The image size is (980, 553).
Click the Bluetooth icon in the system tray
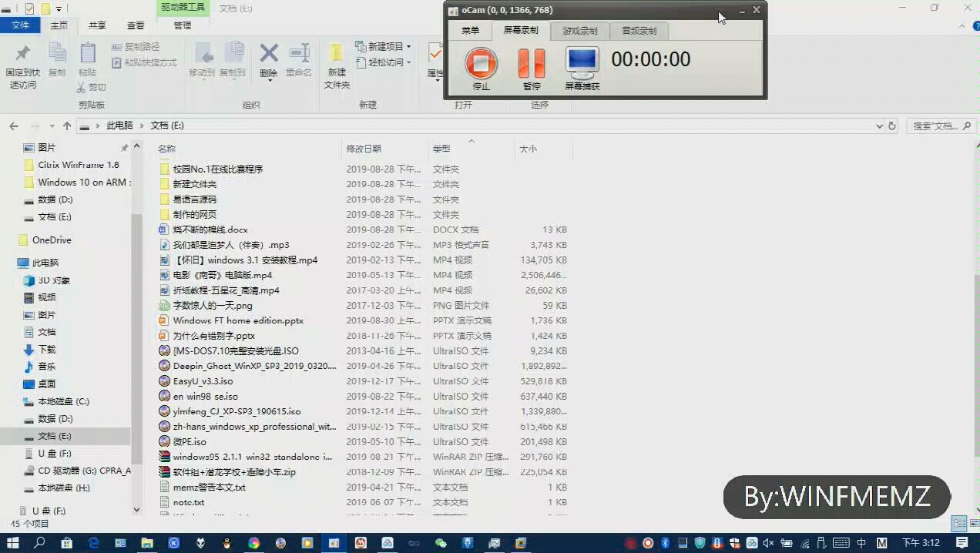665,543
